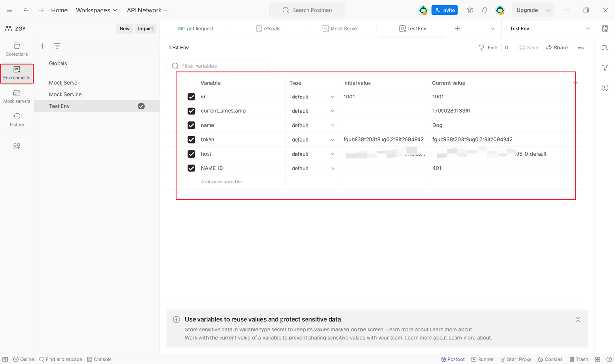Close the variables info banner
The height and width of the screenshot is (364, 615).
click(578, 319)
